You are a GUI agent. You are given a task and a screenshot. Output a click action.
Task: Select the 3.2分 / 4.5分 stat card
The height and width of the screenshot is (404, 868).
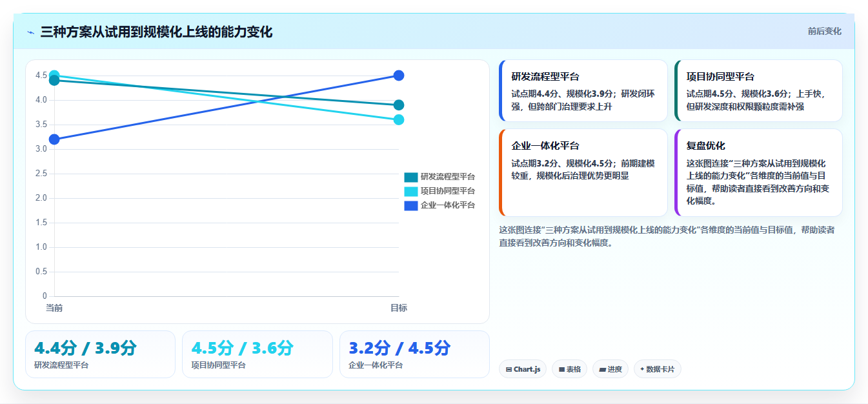414,354
